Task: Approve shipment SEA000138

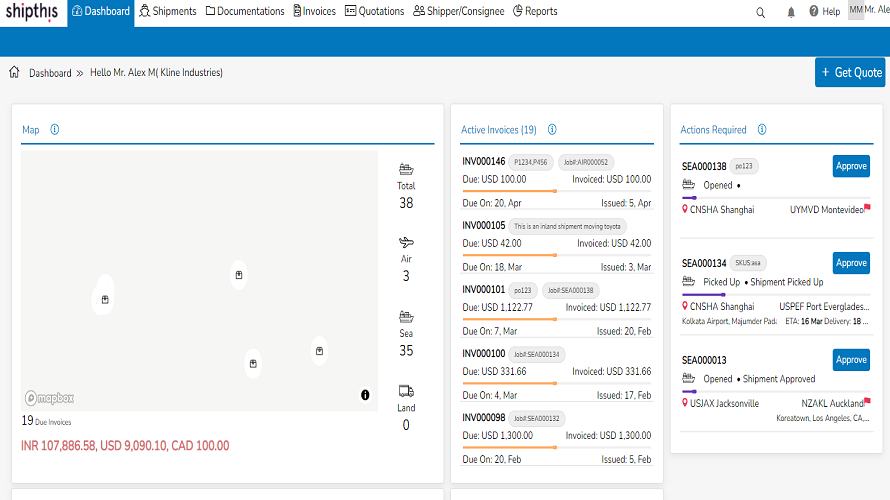Action: point(851,166)
